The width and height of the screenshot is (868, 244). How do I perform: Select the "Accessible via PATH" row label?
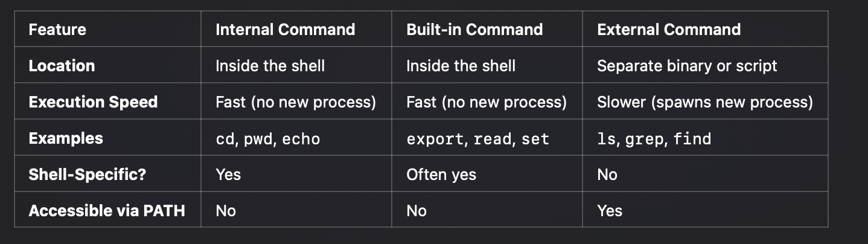click(106, 211)
